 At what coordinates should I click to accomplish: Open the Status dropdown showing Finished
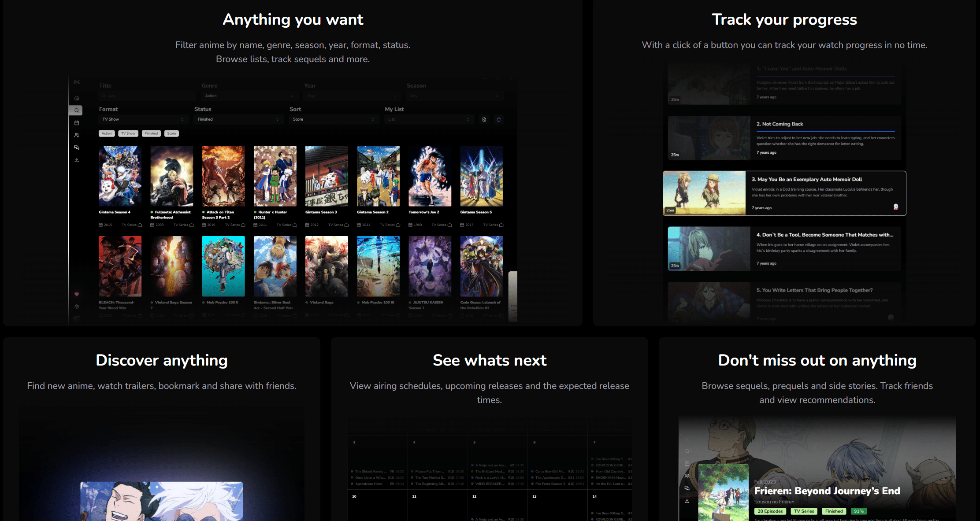point(238,119)
